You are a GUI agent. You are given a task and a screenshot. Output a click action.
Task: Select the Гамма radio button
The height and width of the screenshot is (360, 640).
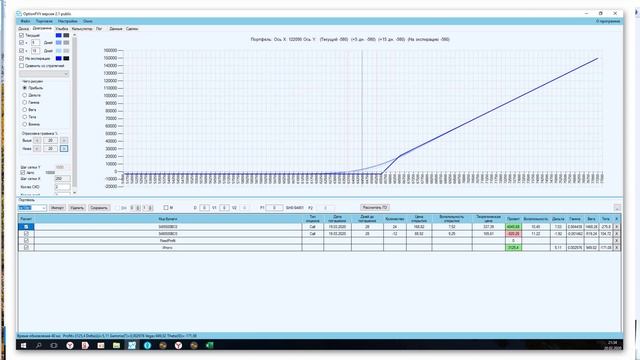24,102
